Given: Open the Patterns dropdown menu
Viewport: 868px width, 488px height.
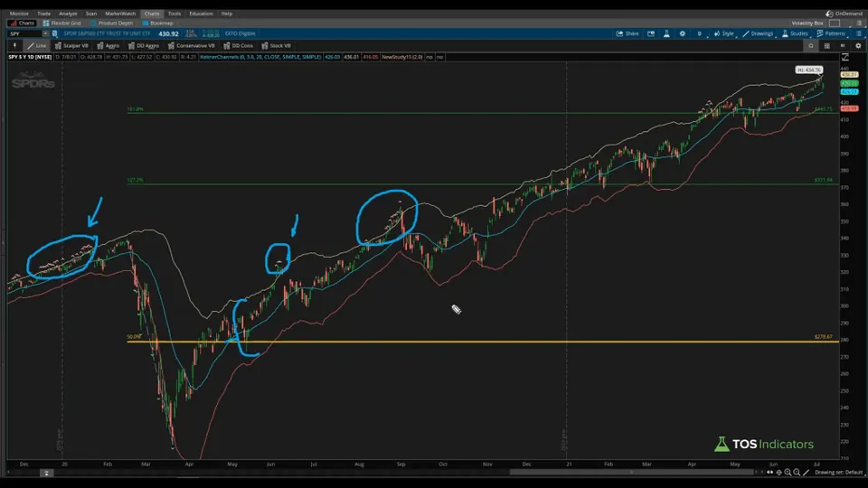Looking at the screenshot, I should (x=832, y=33).
